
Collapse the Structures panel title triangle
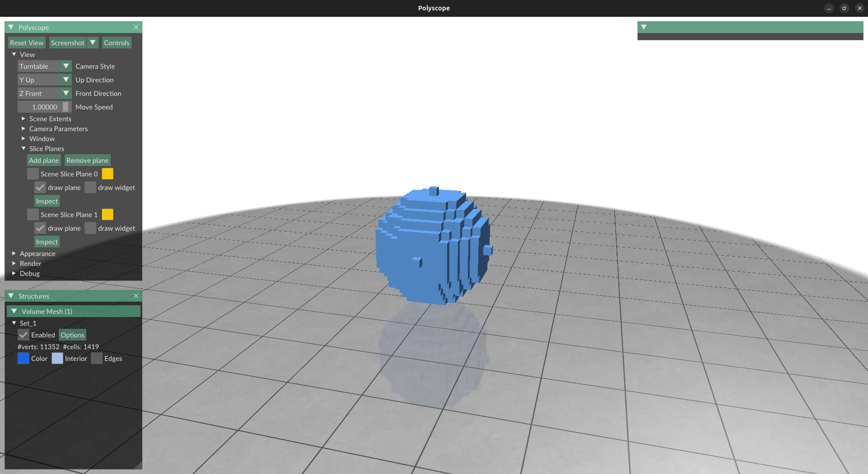(x=11, y=296)
